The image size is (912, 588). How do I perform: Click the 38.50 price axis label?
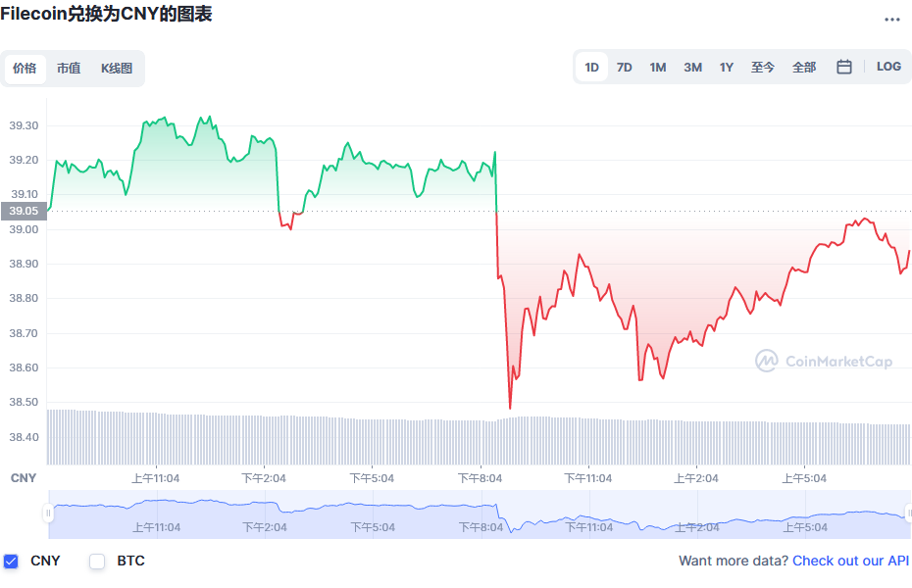(24, 402)
